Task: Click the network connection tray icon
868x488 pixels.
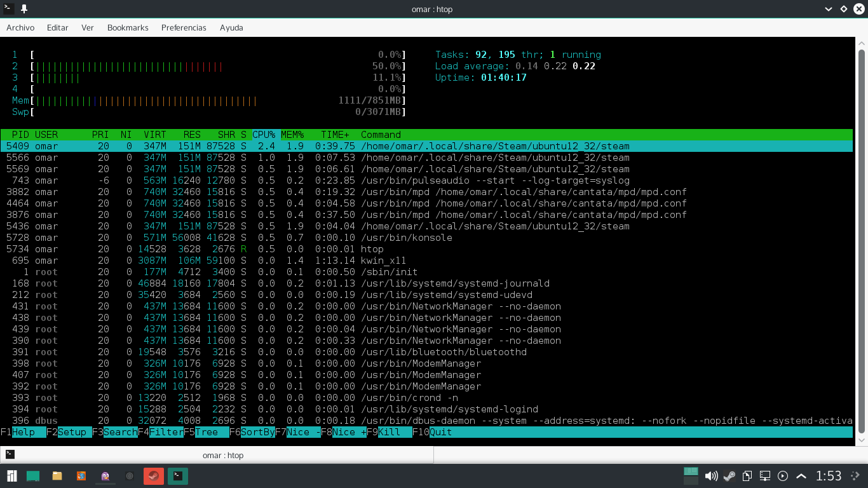Action: tap(765, 476)
